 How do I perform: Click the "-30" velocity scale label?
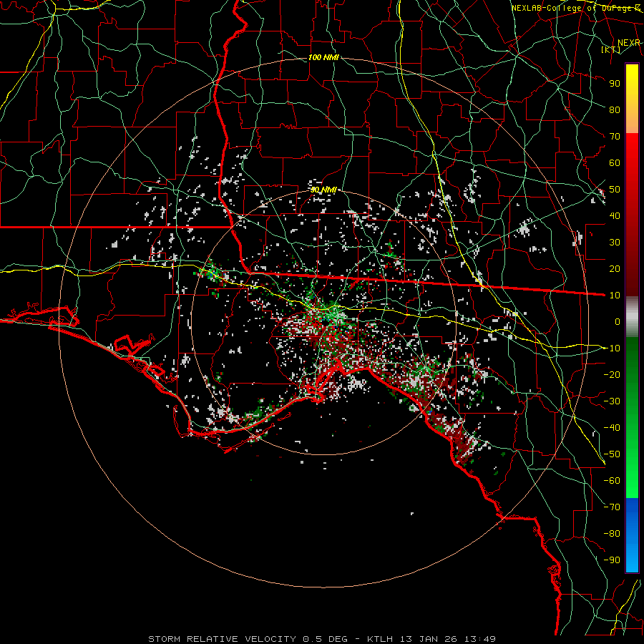(x=612, y=401)
